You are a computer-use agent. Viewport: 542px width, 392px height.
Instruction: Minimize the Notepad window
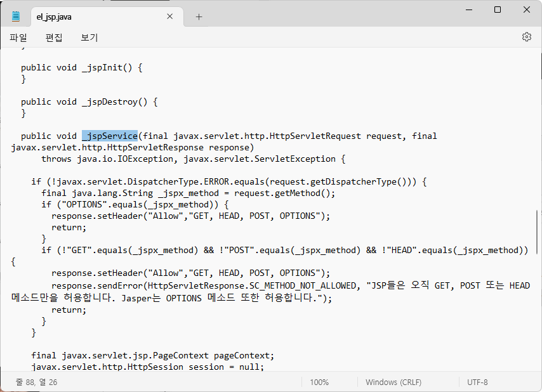pos(469,10)
